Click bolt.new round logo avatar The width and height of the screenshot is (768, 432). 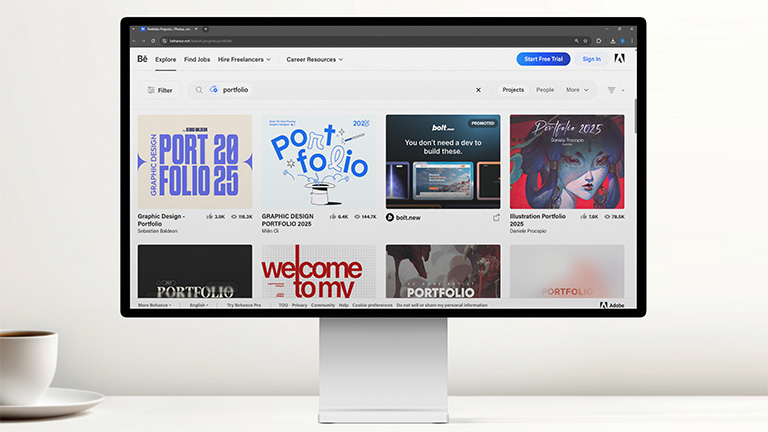[390, 217]
